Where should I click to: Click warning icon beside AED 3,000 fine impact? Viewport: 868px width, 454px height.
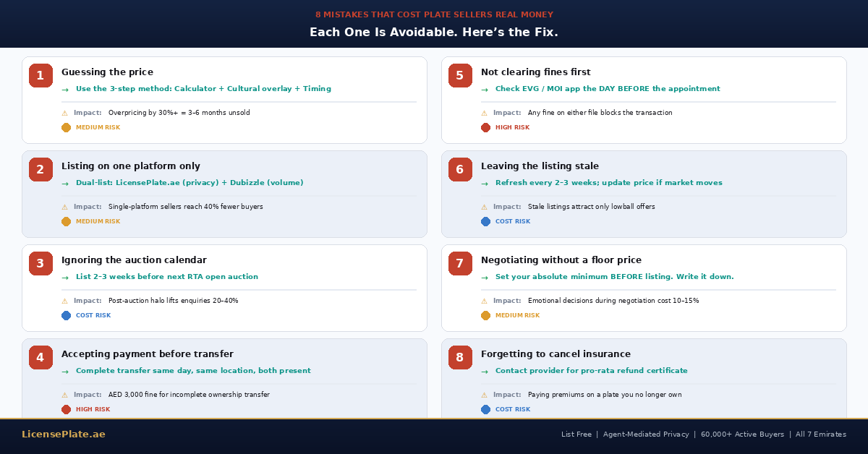click(x=64, y=395)
